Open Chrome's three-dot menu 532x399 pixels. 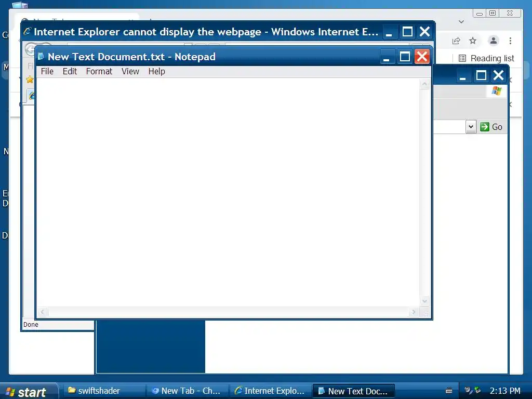[x=510, y=41]
